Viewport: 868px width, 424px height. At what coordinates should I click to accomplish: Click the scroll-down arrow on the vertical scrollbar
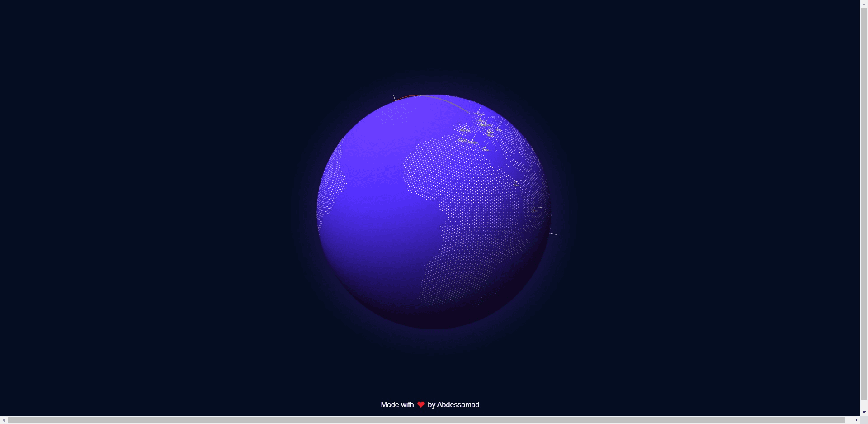tap(864, 412)
